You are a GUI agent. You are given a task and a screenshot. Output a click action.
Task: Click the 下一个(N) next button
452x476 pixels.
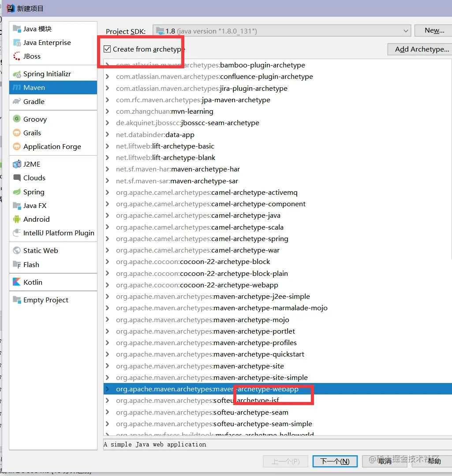pyautogui.click(x=335, y=461)
